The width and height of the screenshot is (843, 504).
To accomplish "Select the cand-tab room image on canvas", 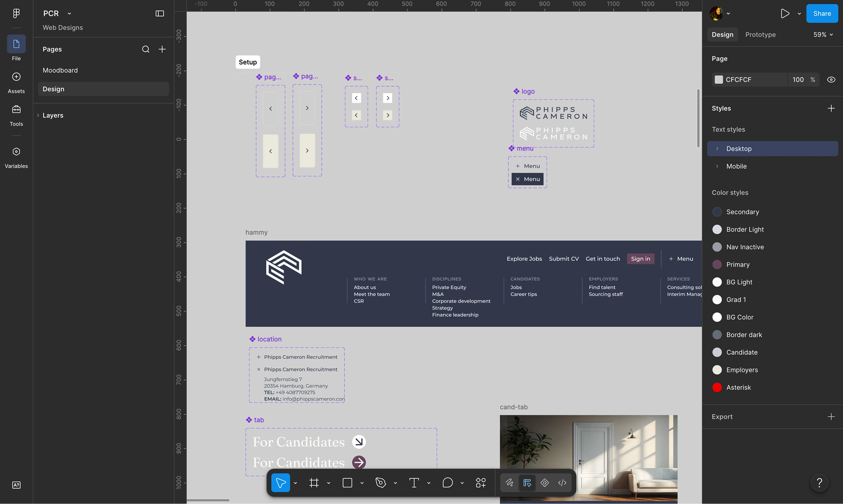I will tap(588, 458).
